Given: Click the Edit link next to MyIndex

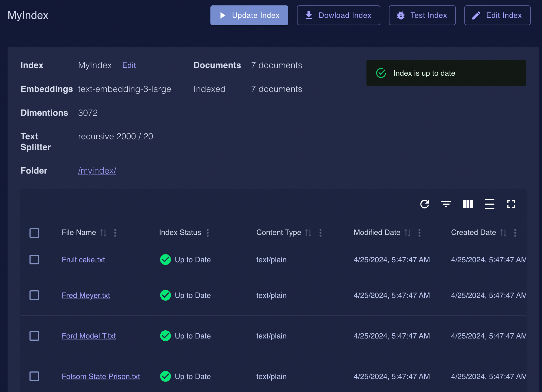Looking at the screenshot, I should click(x=129, y=65).
